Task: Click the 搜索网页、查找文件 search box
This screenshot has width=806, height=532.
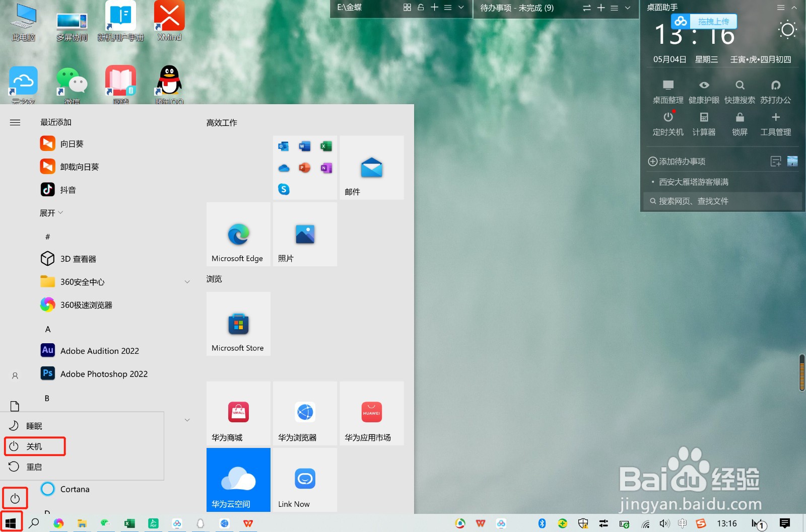Action: (x=722, y=201)
